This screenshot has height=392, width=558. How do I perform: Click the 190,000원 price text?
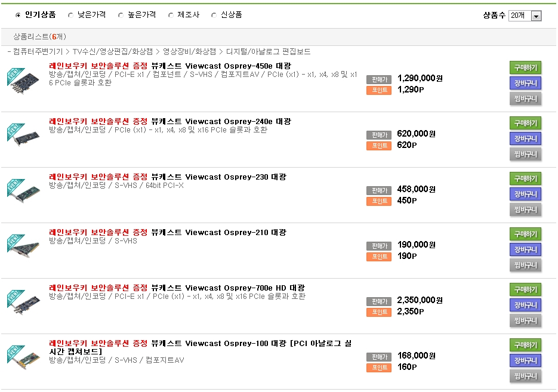pyautogui.click(x=417, y=245)
